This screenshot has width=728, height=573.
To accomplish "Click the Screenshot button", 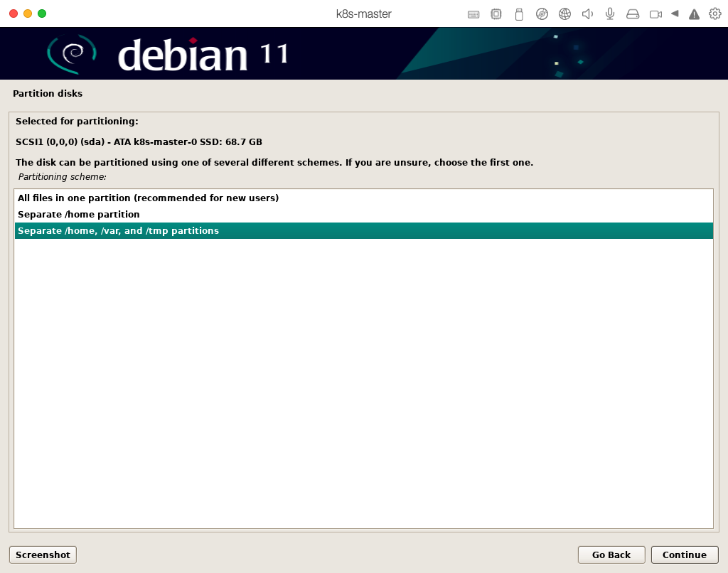I will point(43,555).
